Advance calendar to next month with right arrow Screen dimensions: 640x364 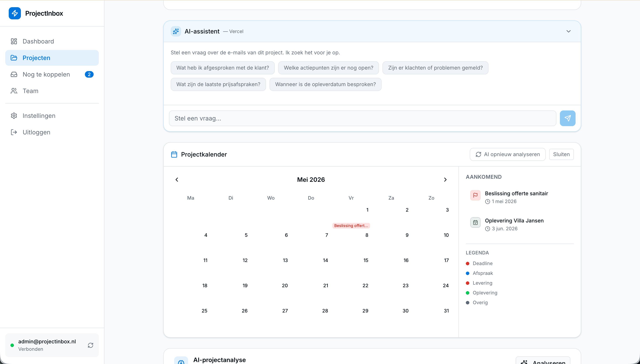pos(445,180)
